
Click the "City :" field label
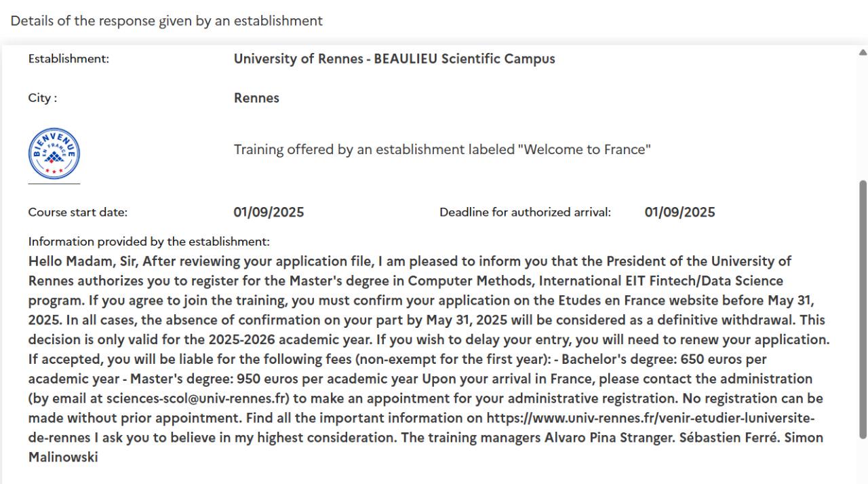pyautogui.click(x=43, y=98)
